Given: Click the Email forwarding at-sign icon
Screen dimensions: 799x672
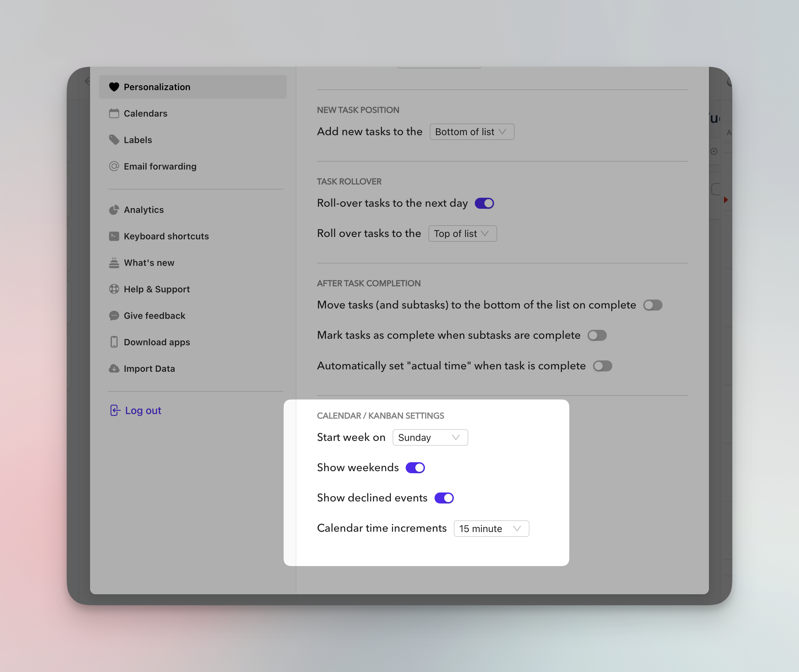Looking at the screenshot, I should 114,166.
